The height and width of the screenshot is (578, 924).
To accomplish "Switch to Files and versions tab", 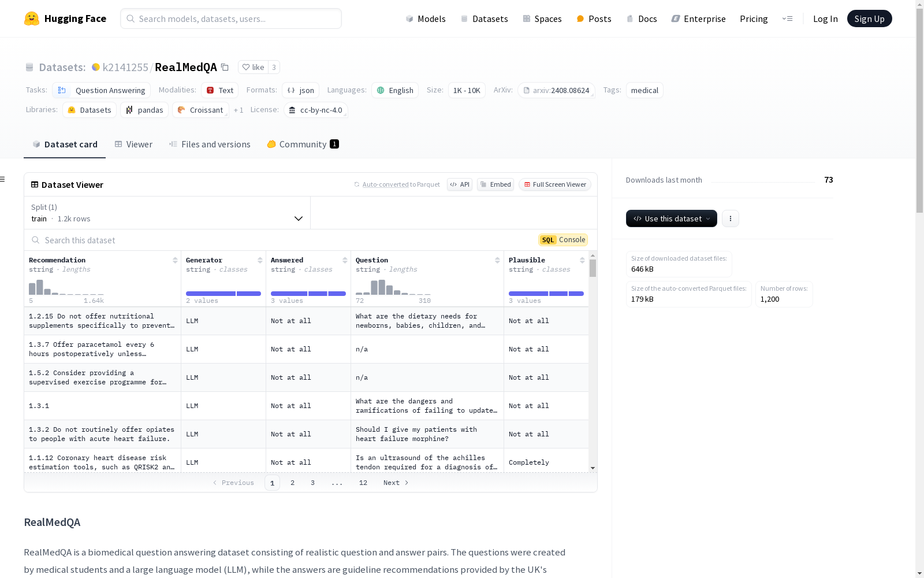I will point(210,144).
